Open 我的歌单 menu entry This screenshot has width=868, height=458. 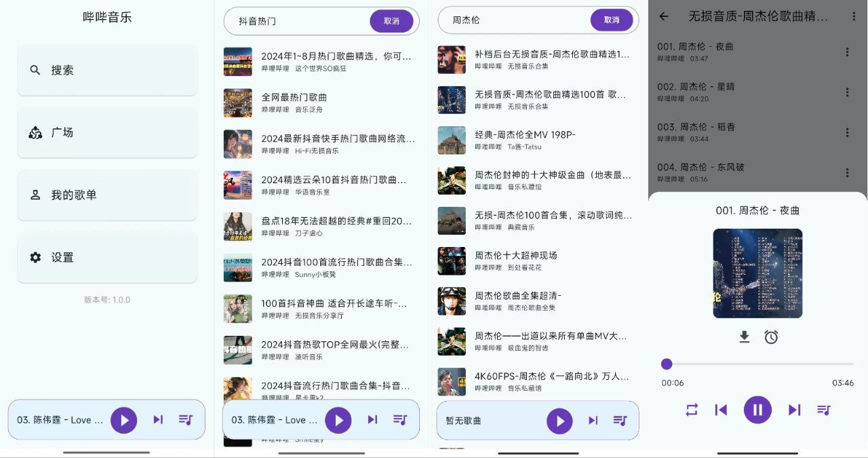(107, 195)
